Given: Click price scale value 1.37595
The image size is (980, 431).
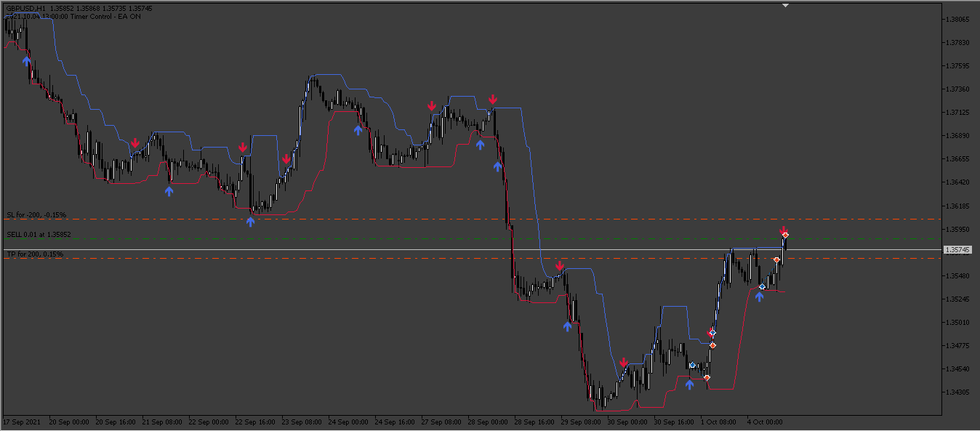Looking at the screenshot, I should point(957,66).
